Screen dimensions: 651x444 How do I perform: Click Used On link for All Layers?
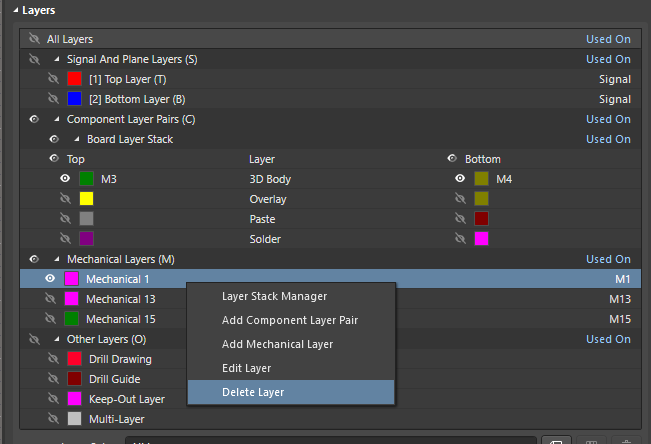(x=608, y=39)
